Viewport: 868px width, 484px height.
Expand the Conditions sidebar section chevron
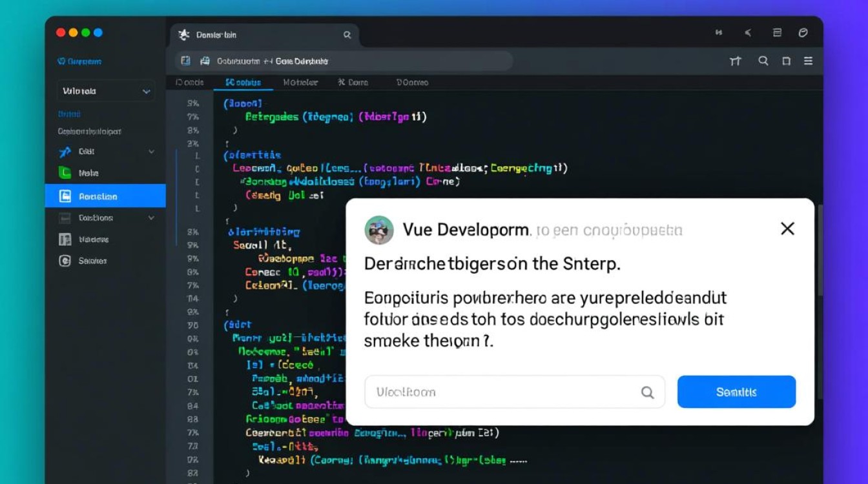point(150,218)
